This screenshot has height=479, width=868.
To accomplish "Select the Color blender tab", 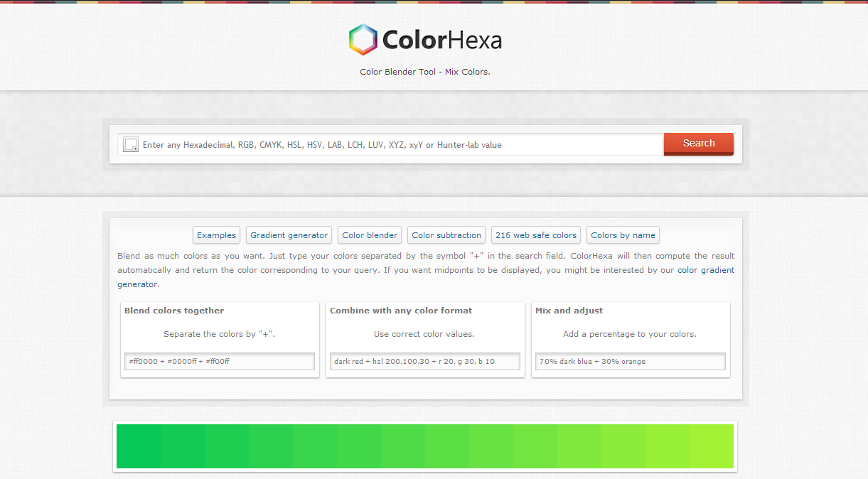I will 370,235.
